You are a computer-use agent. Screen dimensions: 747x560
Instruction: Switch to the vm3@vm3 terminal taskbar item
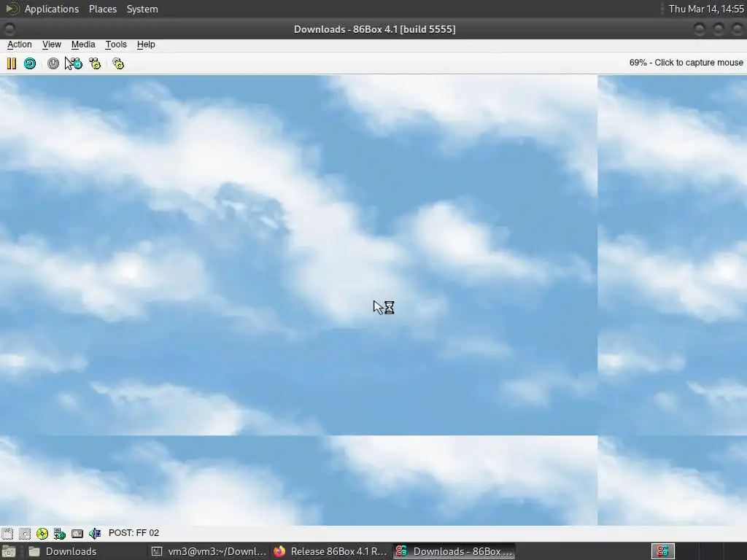pyautogui.click(x=209, y=551)
